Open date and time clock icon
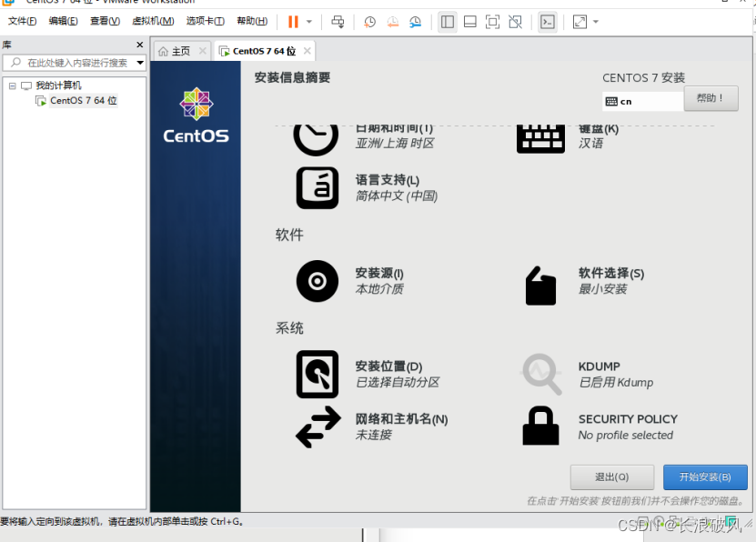The height and width of the screenshot is (542, 756). tap(316, 140)
